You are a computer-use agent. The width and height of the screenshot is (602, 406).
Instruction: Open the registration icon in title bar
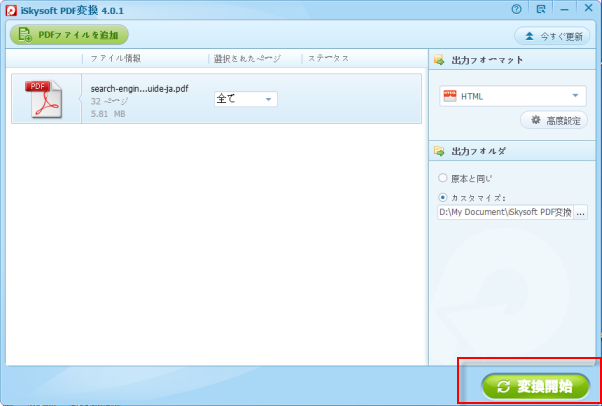click(x=541, y=9)
